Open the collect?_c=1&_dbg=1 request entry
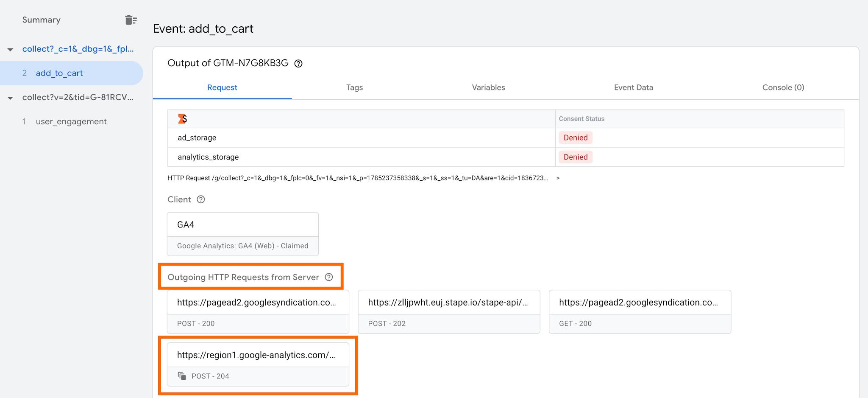 coord(78,49)
